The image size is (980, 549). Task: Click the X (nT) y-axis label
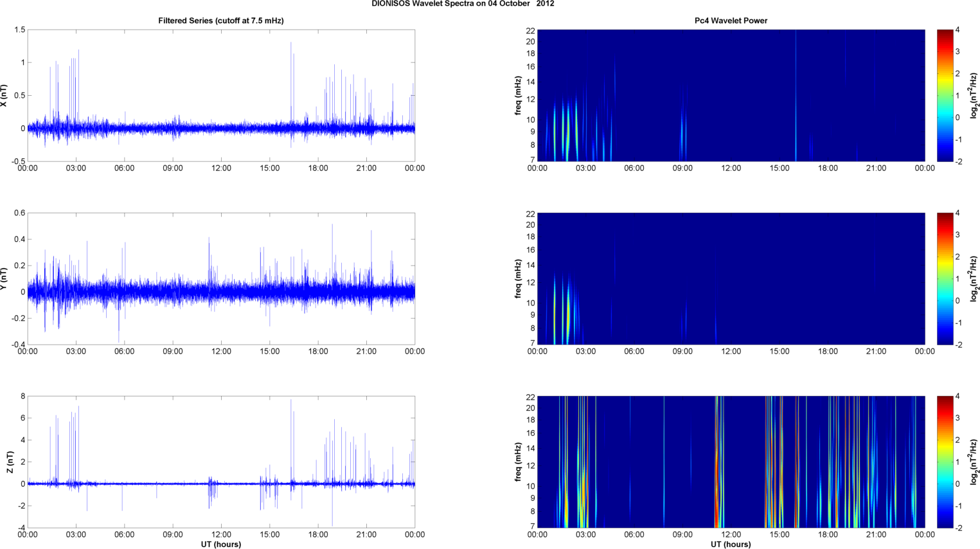click(4, 95)
